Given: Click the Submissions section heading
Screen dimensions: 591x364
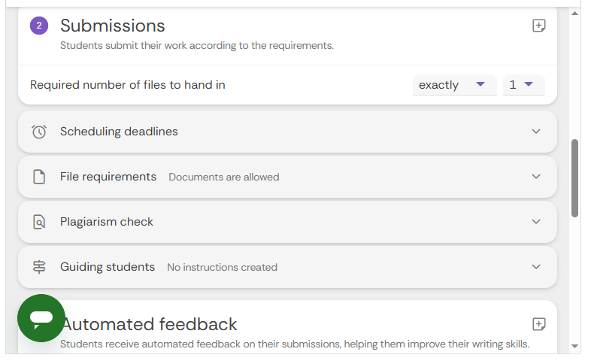Looking at the screenshot, I should click(113, 26).
